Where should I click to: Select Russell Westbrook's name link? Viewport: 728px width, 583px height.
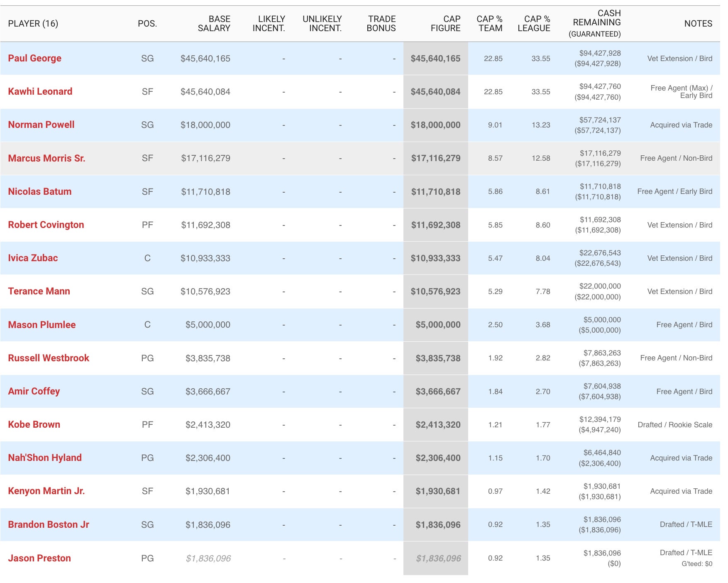click(x=49, y=358)
